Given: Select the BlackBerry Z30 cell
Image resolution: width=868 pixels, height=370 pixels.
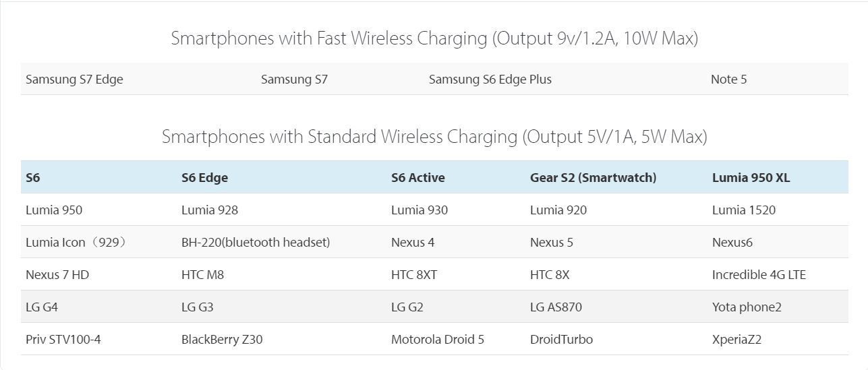Looking at the screenshot, I should 221,340.
